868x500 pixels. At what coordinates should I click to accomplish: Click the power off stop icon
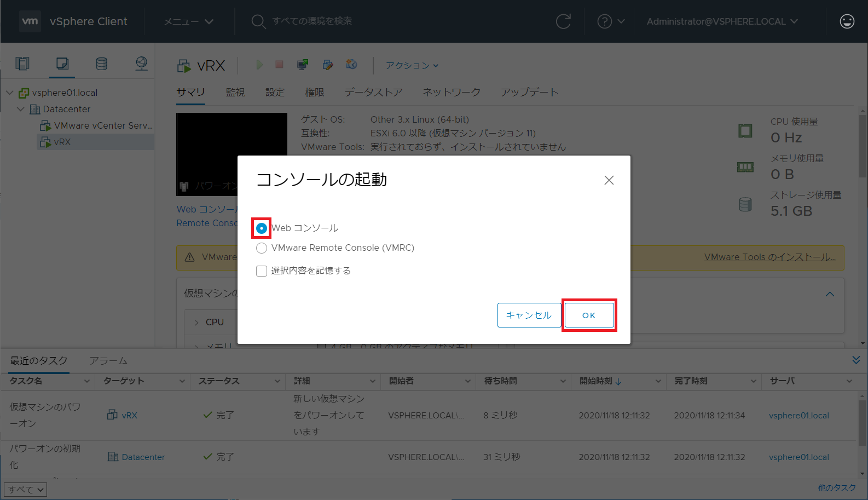pyautogui.click(x=279, y=65)
